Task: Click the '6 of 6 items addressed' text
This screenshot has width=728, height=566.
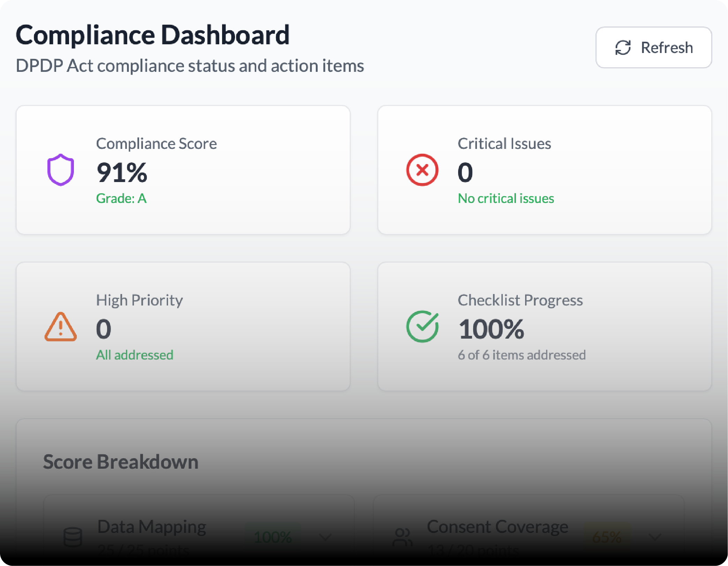Action: [522, 355]
